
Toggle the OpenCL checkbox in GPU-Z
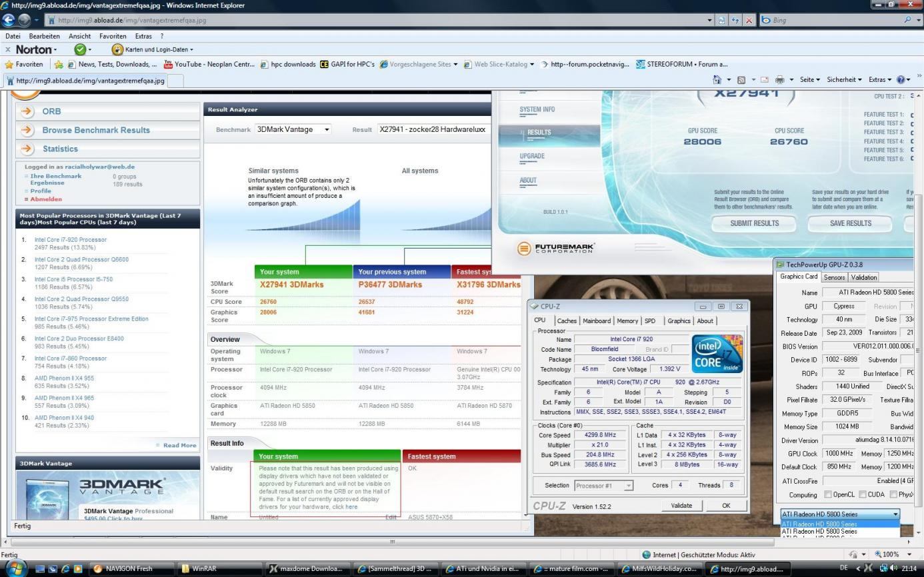(828, 494)
